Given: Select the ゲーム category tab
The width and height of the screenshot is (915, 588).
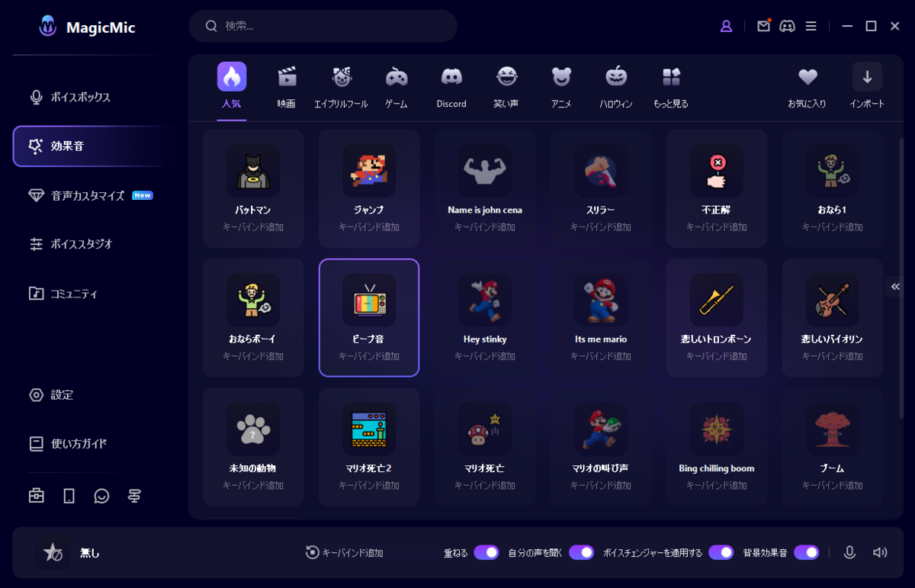Looking at the screenshot, I should [396, 86].
